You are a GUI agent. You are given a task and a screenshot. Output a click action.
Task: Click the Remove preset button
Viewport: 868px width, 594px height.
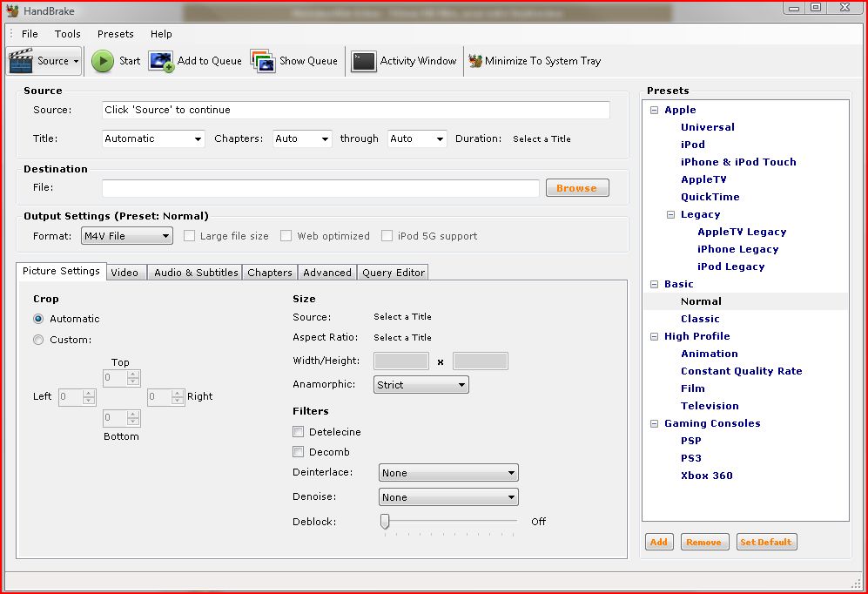(704, 542)
